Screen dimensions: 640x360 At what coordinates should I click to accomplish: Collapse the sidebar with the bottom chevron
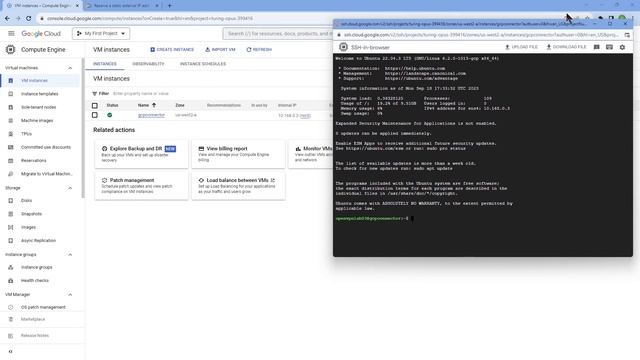pyautogui.click(x=11, y=351)
